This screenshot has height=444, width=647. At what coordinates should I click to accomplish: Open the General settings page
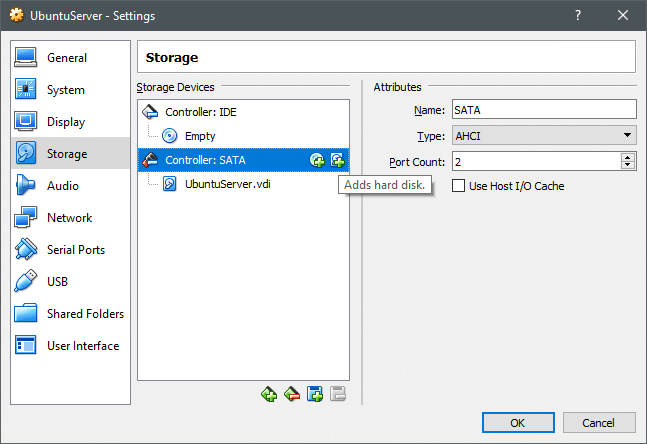[70, 58]
